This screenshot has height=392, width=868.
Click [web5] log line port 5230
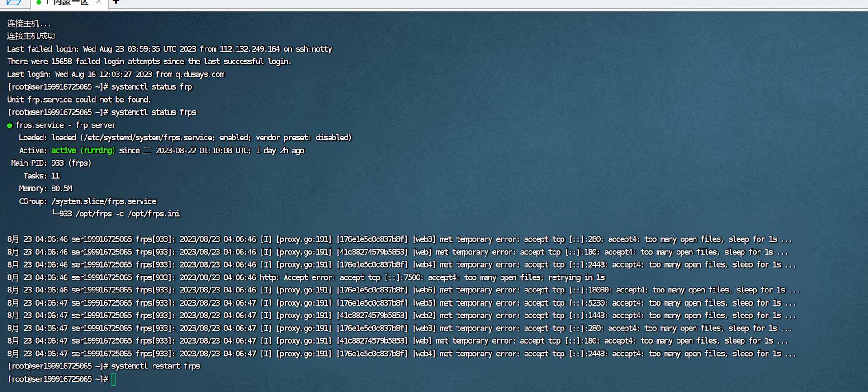pos(401,302)
